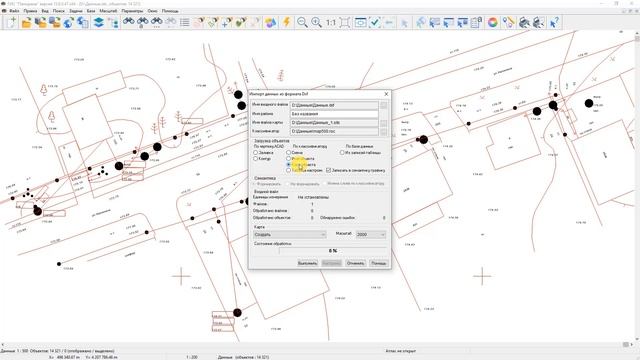Click the create new map icon
The width and height of the screenshot is (640, 360).
coord(12,22)
